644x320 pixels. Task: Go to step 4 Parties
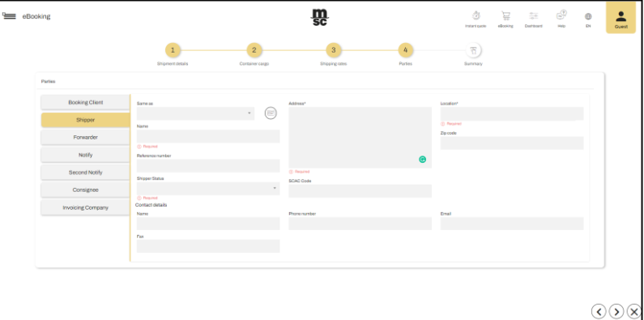(405, 50)
